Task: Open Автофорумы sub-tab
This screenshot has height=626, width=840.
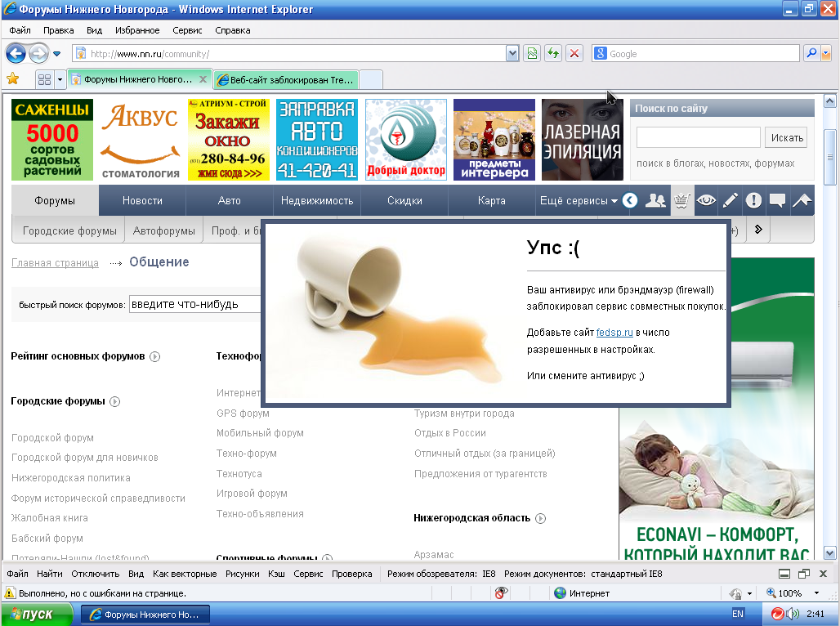Action: 164,230
